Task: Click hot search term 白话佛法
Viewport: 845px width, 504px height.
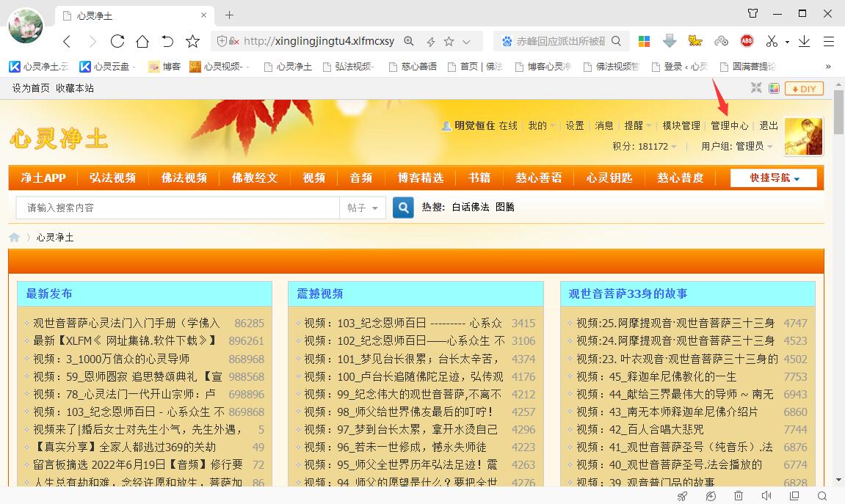Action: [x=471, y=207]
